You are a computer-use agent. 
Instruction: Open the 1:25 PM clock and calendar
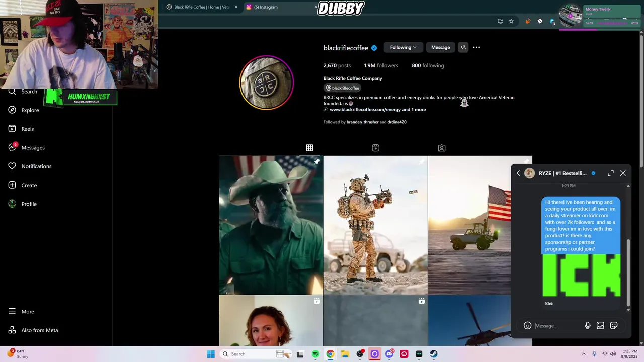click(630, 354)
